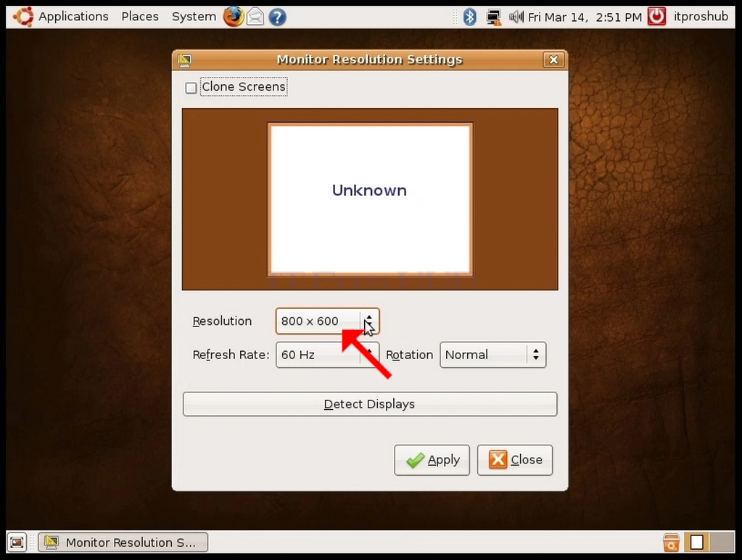Open the System menu
This screenshot has width=742, height=560.
194,17
